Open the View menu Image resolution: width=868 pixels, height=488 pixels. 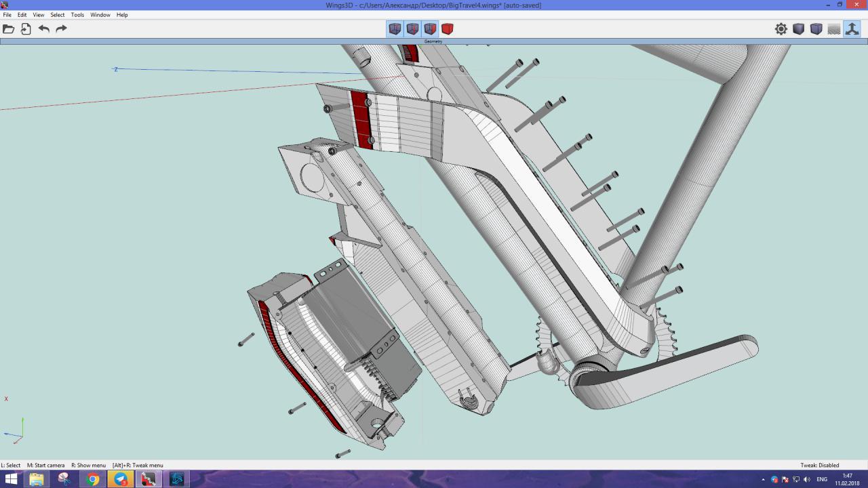[x=39, y=14]
